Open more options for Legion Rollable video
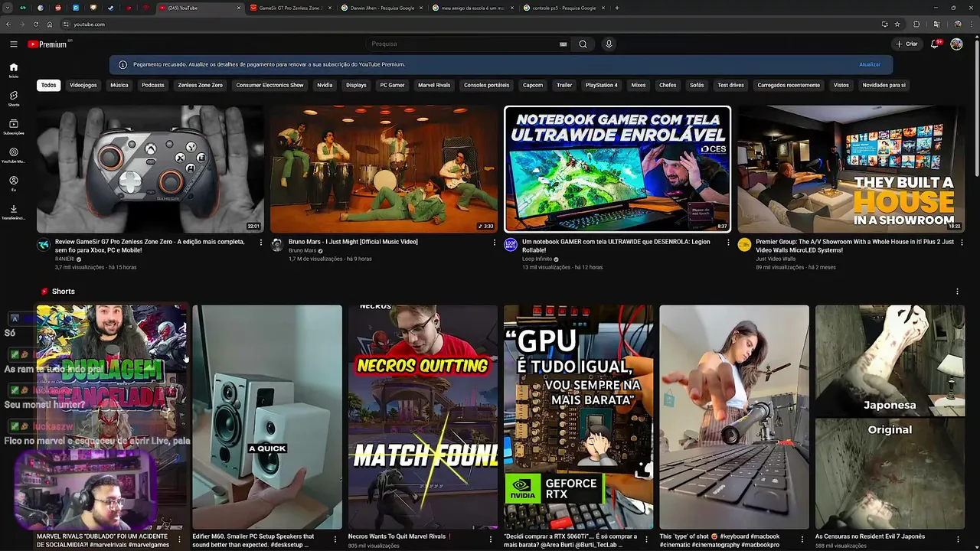 [x=728, y=243]
